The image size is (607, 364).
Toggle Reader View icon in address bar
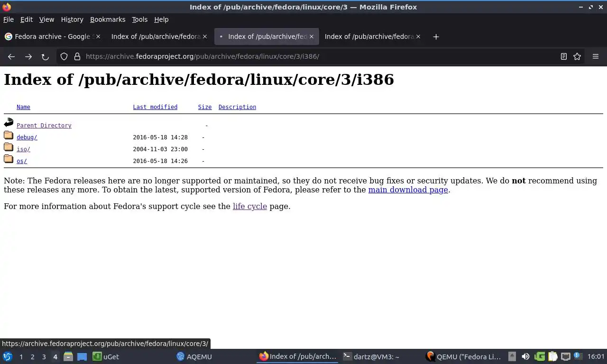(564, 56)
